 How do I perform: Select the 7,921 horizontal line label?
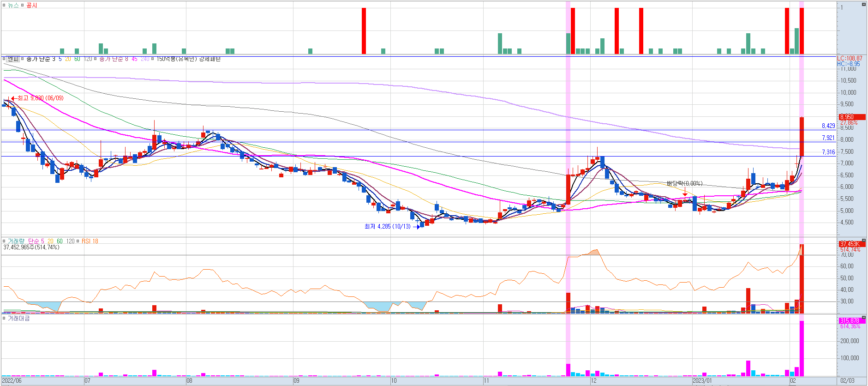click(x=828, y=138)
